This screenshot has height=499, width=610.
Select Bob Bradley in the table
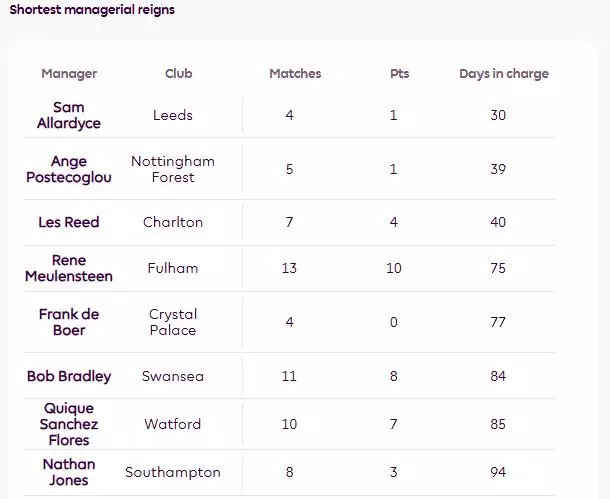click(69, 376)
